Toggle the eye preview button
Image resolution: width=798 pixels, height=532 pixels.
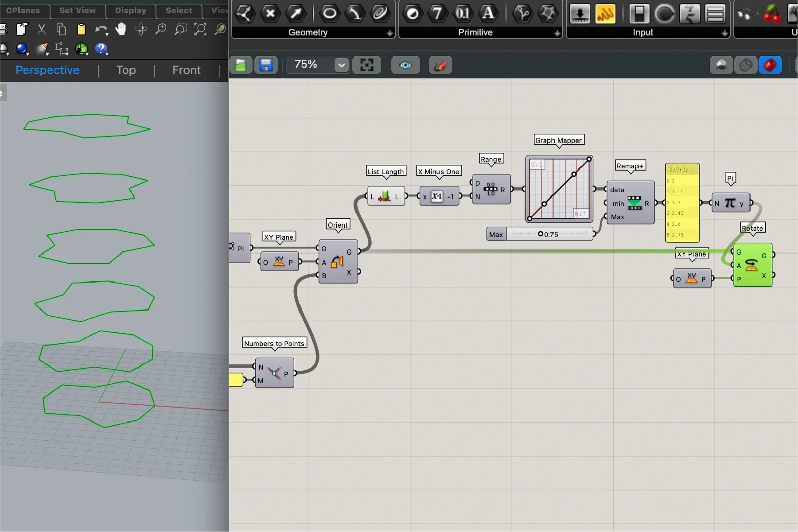click(405, 66)
